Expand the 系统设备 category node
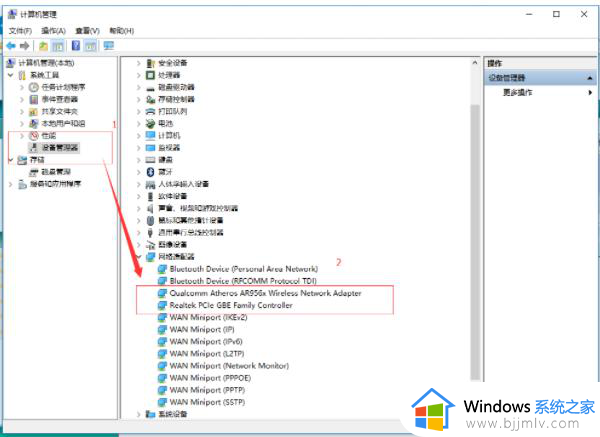Screen dimensions: 600x437 pos(138,414)
